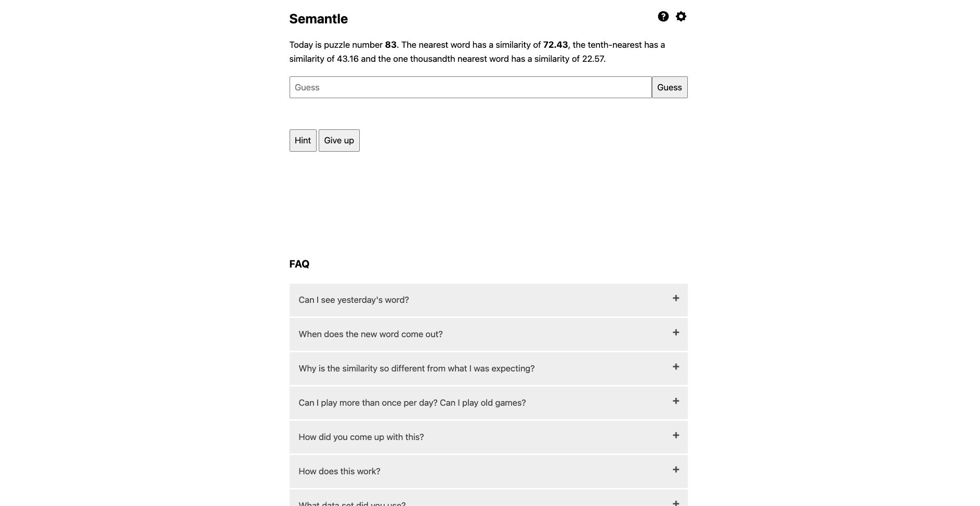Select the Give up button
Viewport: 980px width, 506px height.
click(x=338, y=140)
